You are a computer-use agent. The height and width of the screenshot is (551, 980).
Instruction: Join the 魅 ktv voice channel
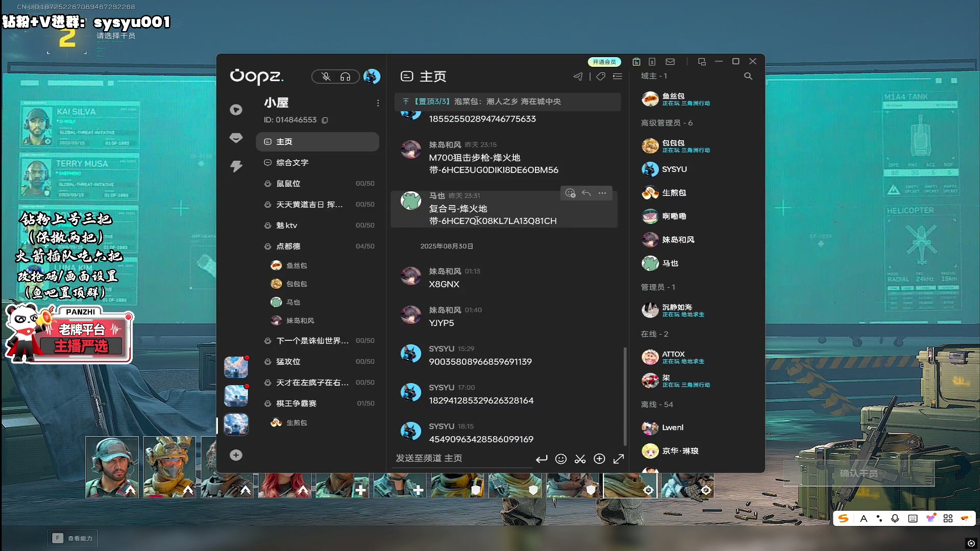coord(317,226)
